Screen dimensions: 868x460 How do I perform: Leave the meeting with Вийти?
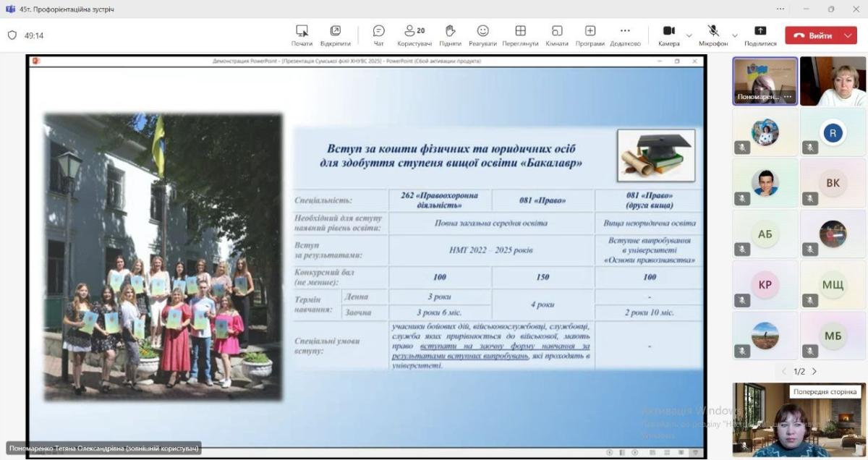click(813, 35)
